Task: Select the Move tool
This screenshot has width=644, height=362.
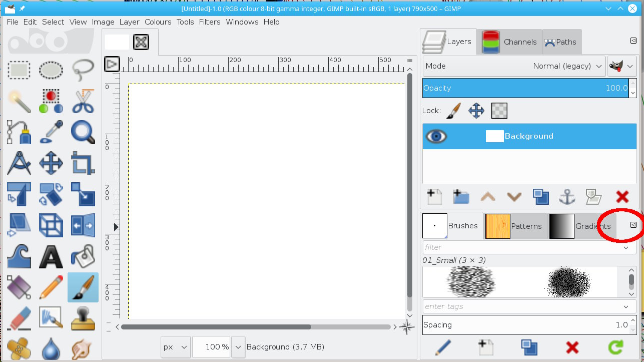Action: [x=51, y=163]
